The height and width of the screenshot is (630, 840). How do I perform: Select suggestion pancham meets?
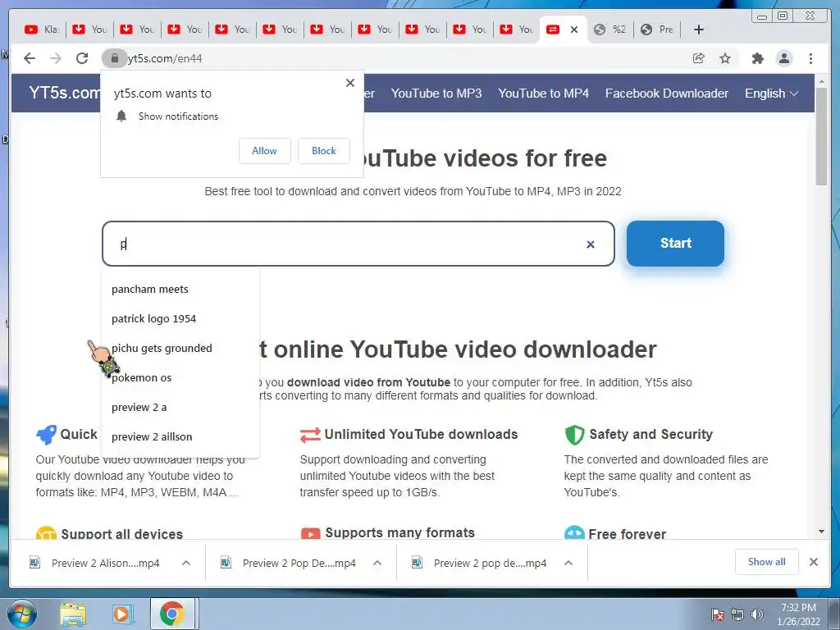point(180,290)
